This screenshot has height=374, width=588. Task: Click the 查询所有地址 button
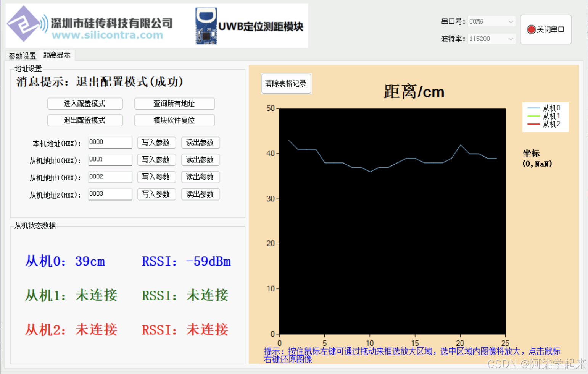pyautogui.click(x=174, y=104)
